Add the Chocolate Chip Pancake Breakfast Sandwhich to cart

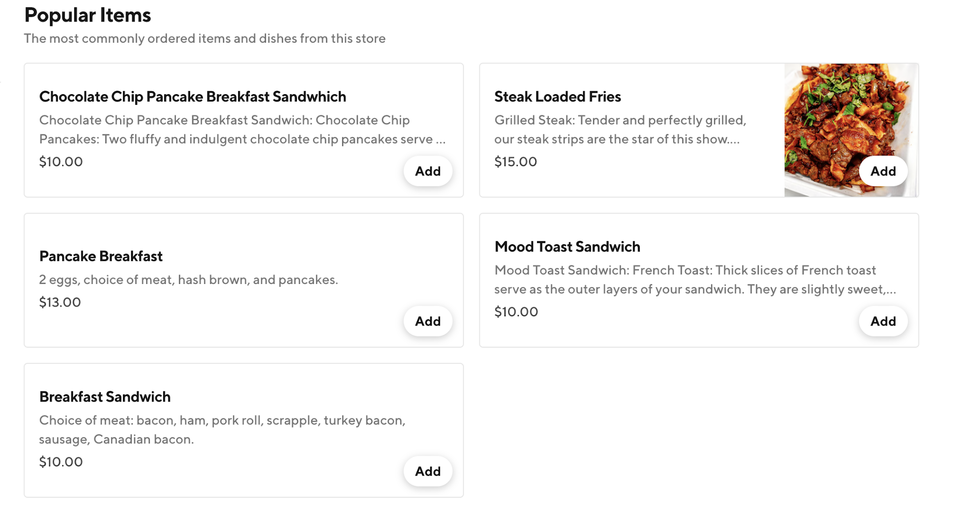pos(427,171)
